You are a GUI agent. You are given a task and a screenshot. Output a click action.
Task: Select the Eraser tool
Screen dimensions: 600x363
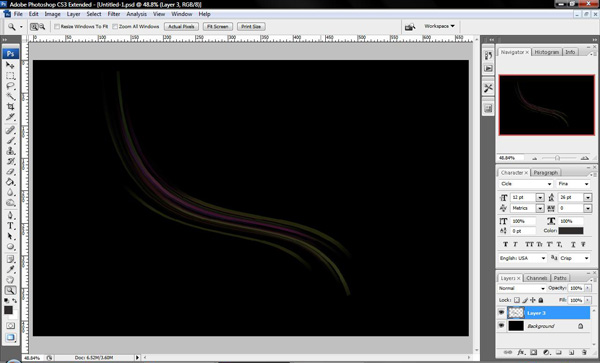10,171
